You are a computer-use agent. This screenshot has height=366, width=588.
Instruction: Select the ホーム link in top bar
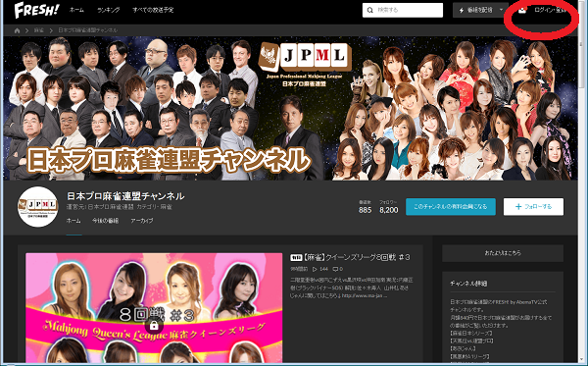pyautogui.click(x=76, y=10)
